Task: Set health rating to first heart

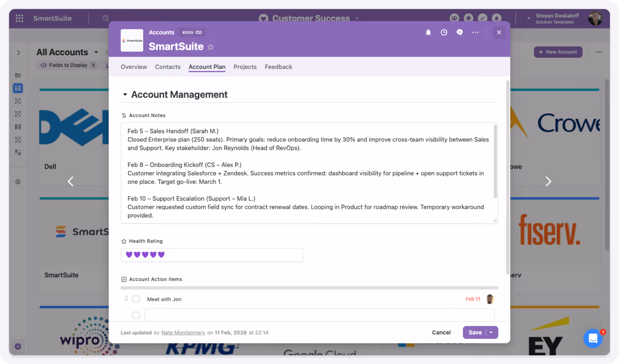Action: pyautogui.click(x=129, y=255)
